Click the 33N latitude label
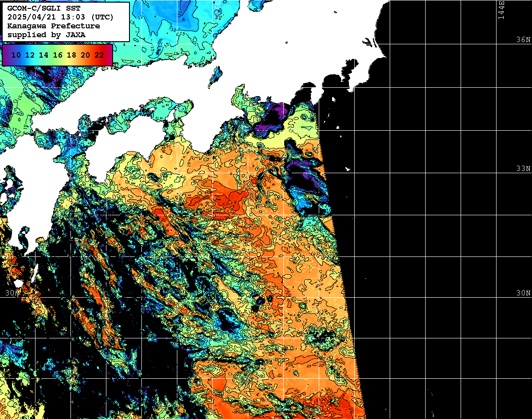The image size is (532, 419). point(523,169)
